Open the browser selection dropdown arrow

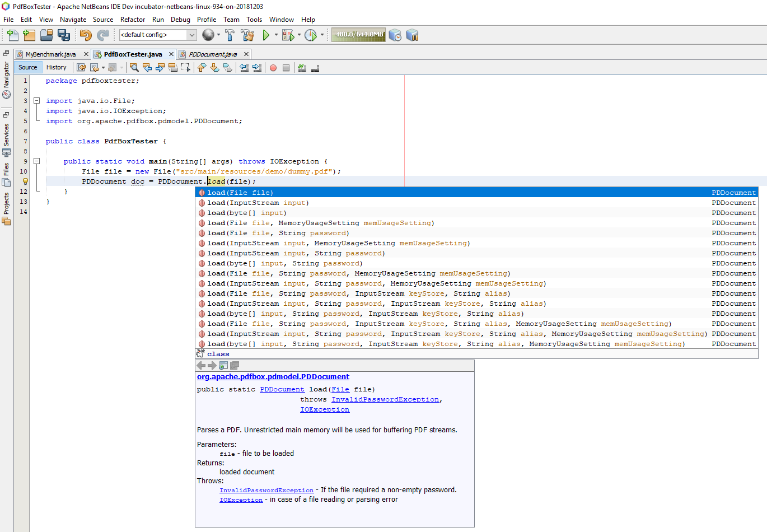[x=219, y=35]
